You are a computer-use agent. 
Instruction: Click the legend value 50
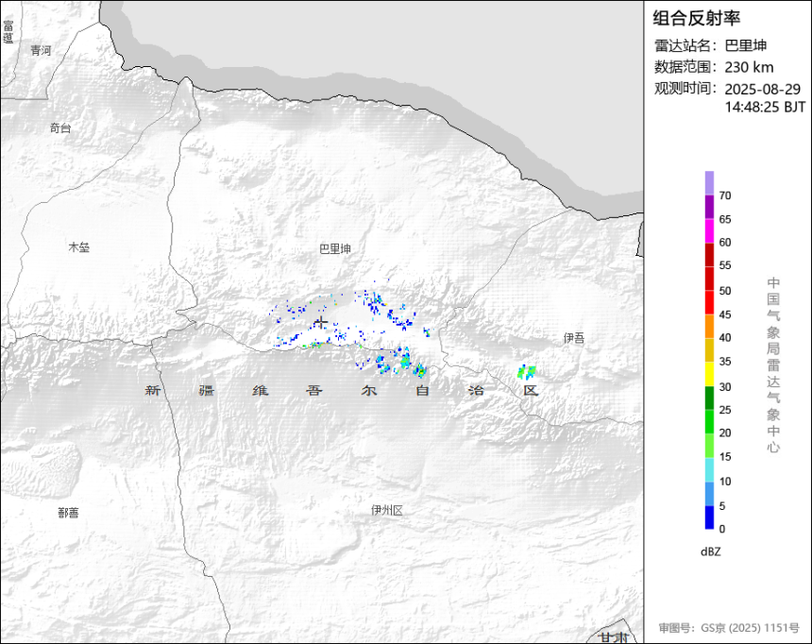click(725, 291)
